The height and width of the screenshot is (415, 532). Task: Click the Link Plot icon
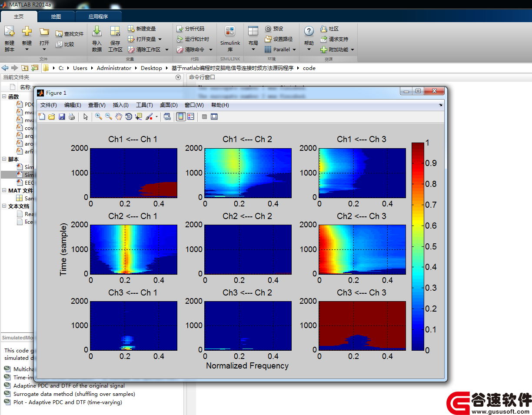point(167,116)
